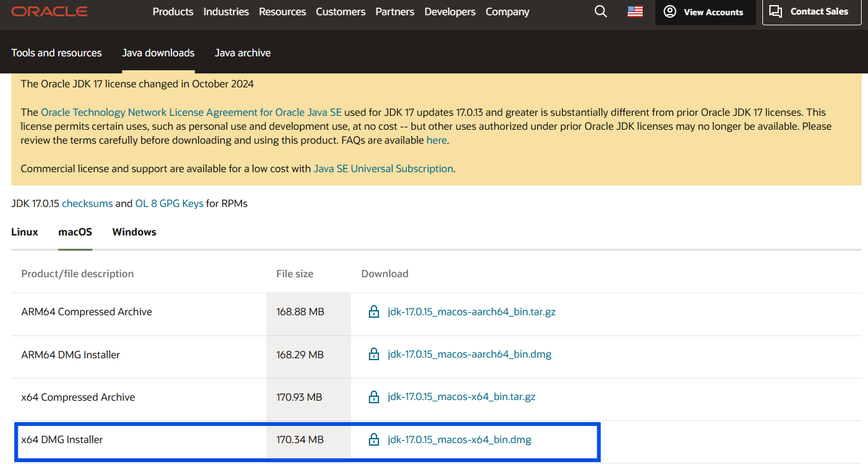Download jdk-17.0.15_macos-x64_bin.dmg
This screenshot has height=464, width=868.
[x=459, y=440]
